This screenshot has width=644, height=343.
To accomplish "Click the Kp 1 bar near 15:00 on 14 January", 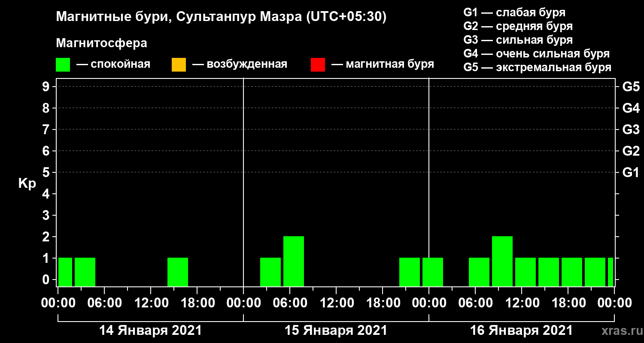I will [178, 272].
